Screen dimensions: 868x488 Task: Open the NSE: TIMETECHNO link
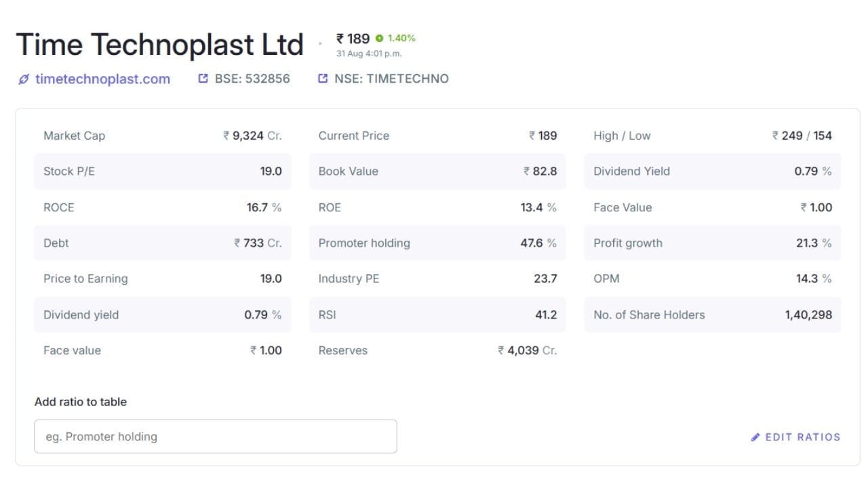383,79
